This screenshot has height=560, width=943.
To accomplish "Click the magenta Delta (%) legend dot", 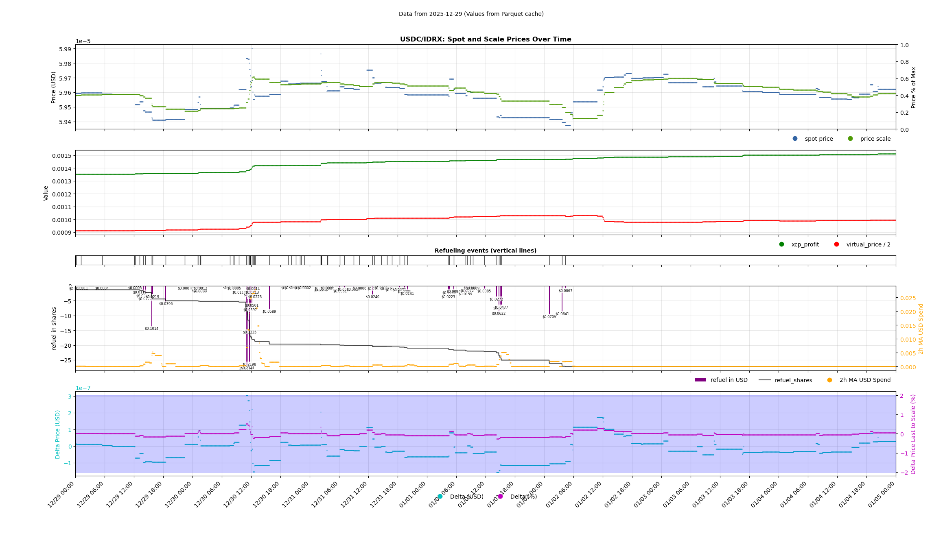I will pyautogui.click(x=500, y=497).
